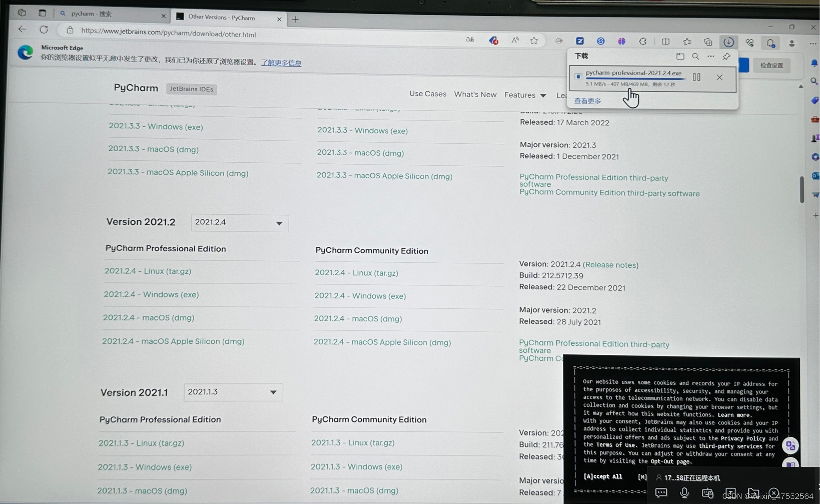Open the sidebar Outlook icon
820x504 pixels.
pyautogui.click(x=815, y=176)
